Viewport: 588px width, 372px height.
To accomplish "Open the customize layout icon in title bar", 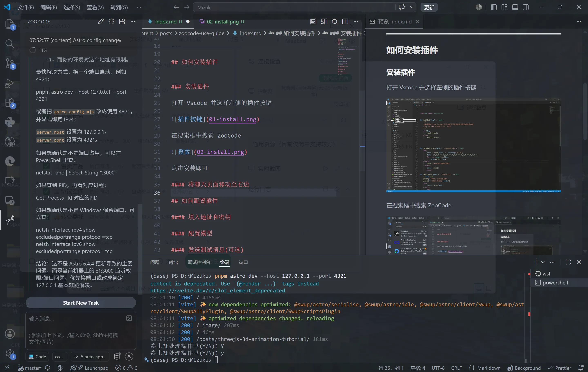I will pyautogui.click(x=504, y=7).
